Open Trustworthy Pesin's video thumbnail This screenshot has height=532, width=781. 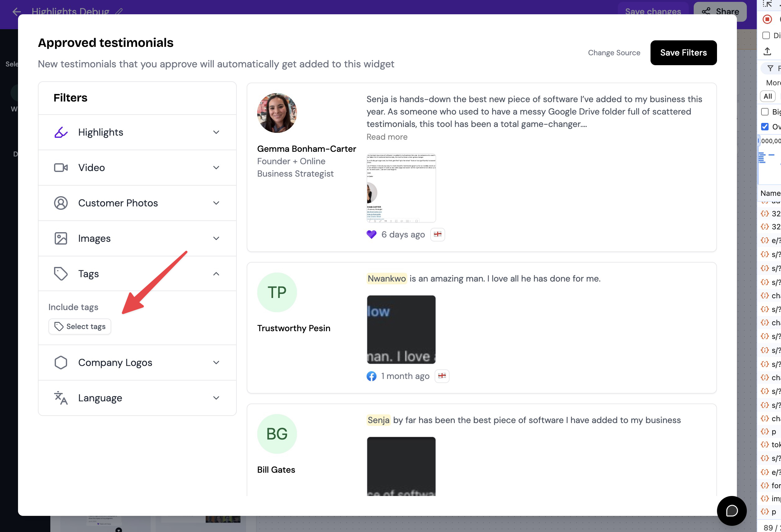point(401,330)
